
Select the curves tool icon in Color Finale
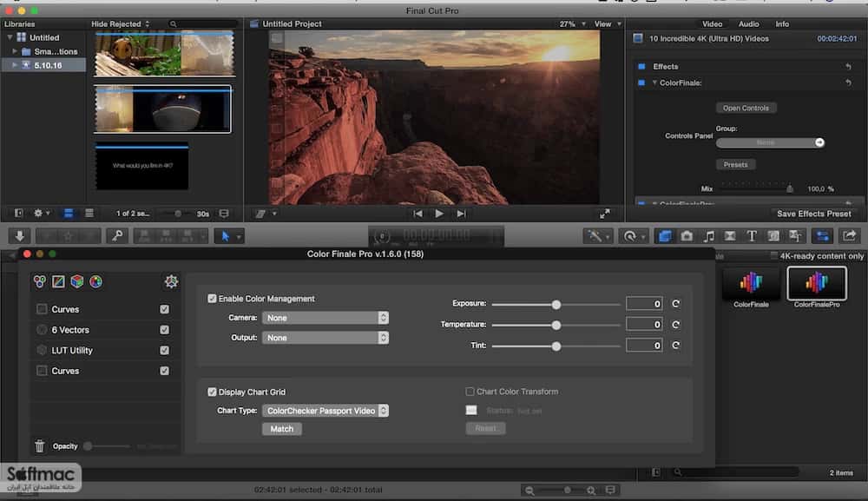click(x=58, y=282)
